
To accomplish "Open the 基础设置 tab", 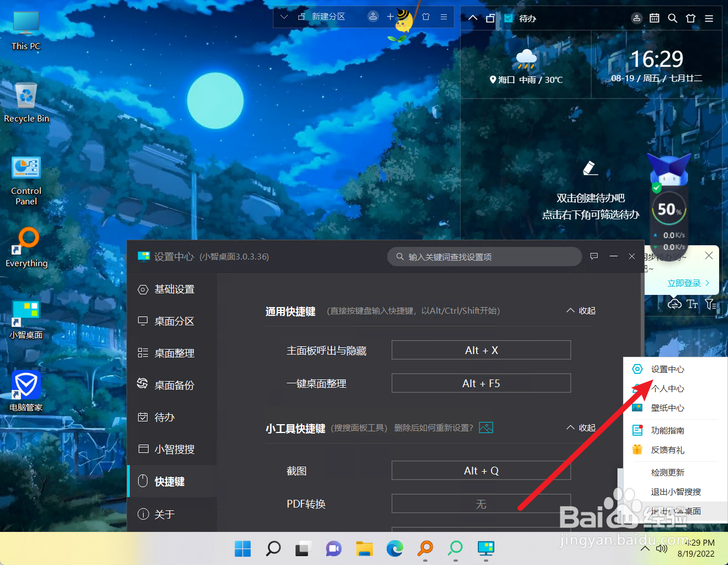I will (172, 289).
